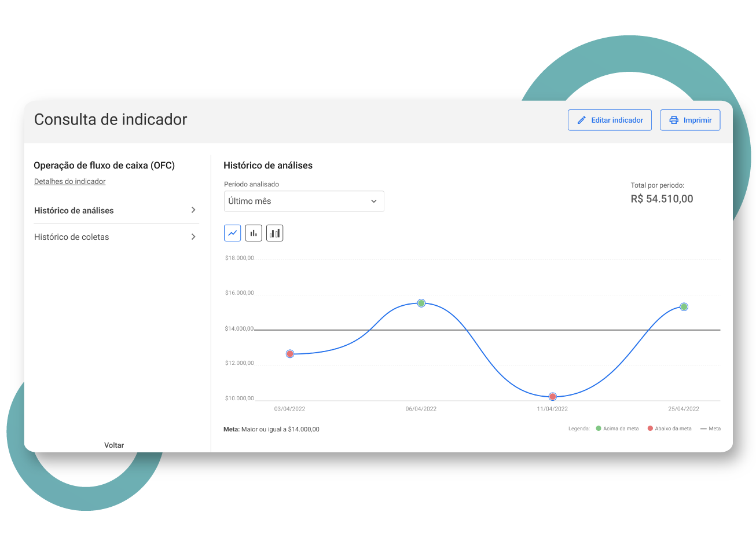Click the 06/04/2022 date label
756x545 pixels.
pos(421,409)
